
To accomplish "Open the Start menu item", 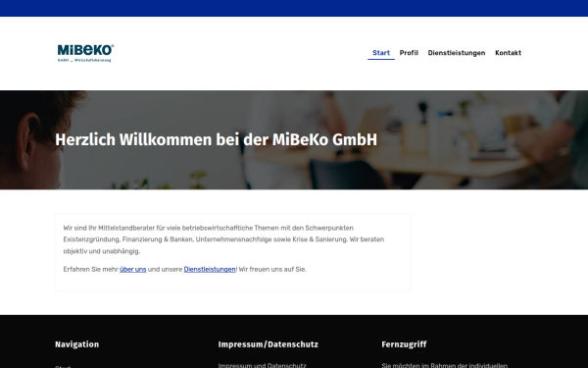I will click(x=381, y=53).
